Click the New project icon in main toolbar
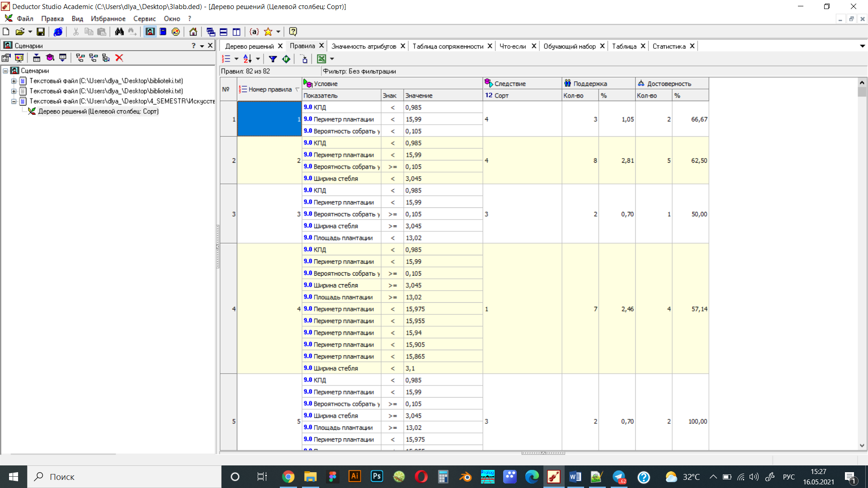Screen dimensions: 868x488 tap(6, 32)
